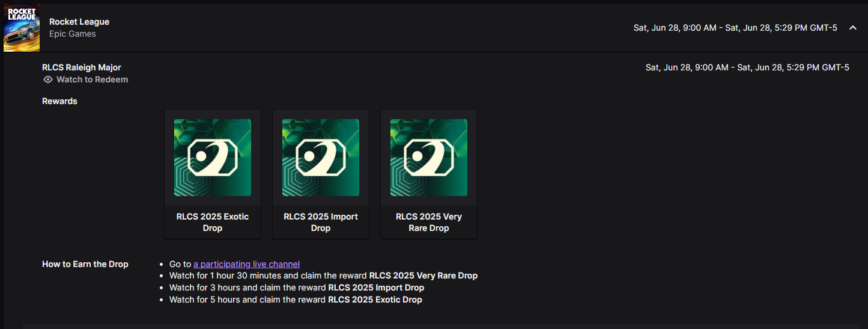Click the Watch to Redeem label

(93, 79)
